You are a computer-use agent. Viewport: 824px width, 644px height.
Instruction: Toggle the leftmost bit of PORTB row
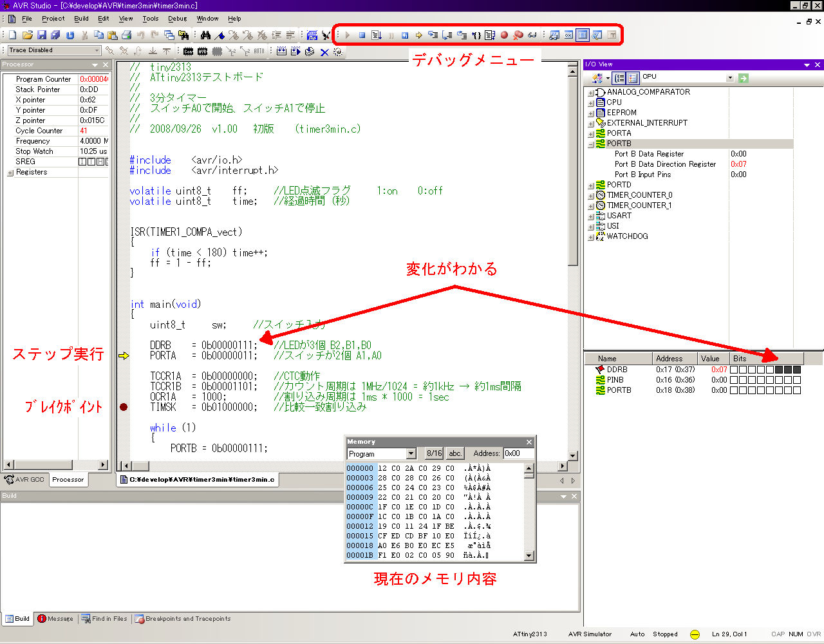pos(734,390)
